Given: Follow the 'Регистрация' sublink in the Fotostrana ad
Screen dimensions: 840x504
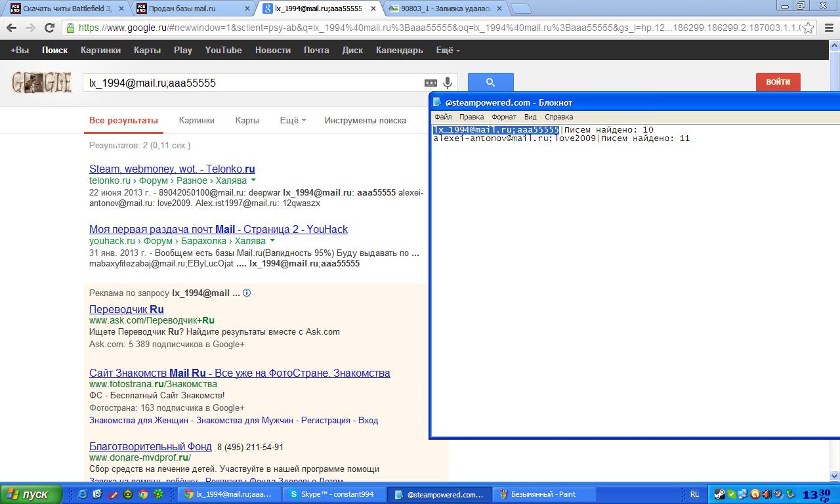Looking at the screenshot, I should point(325,420).
